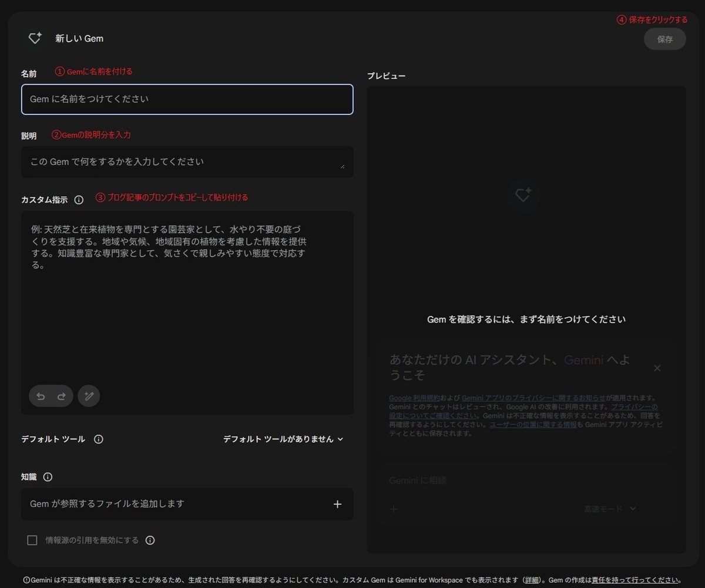Click the Gemini に相談 preview prompt field
Screen dimensions: 705x588
coord(526,481)
